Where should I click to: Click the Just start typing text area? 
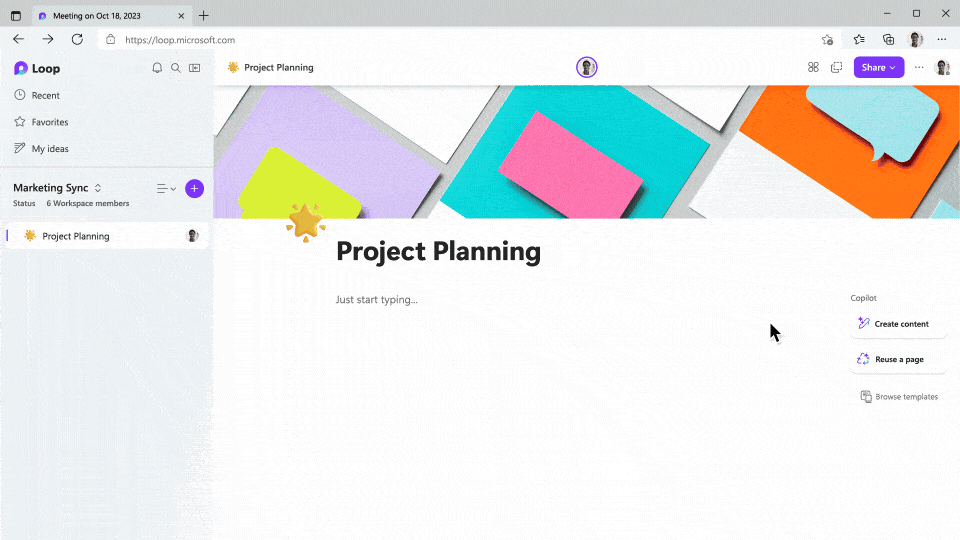point(377,300)
